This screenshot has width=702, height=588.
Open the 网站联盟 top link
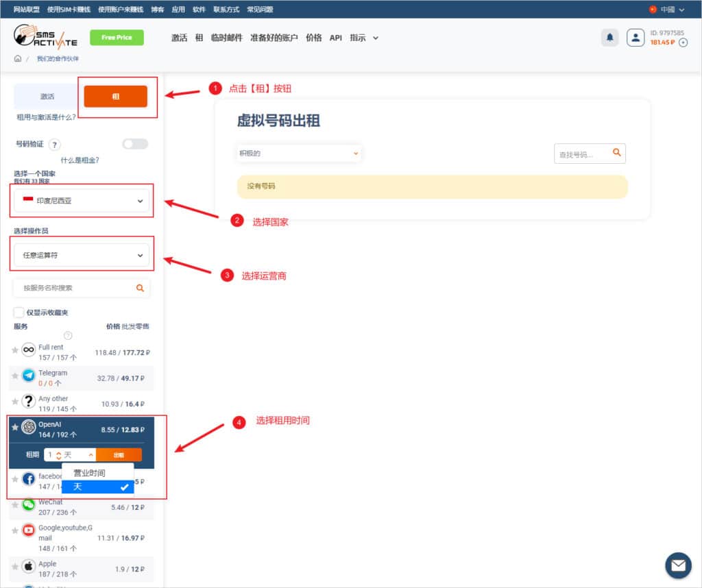(27, 10)
